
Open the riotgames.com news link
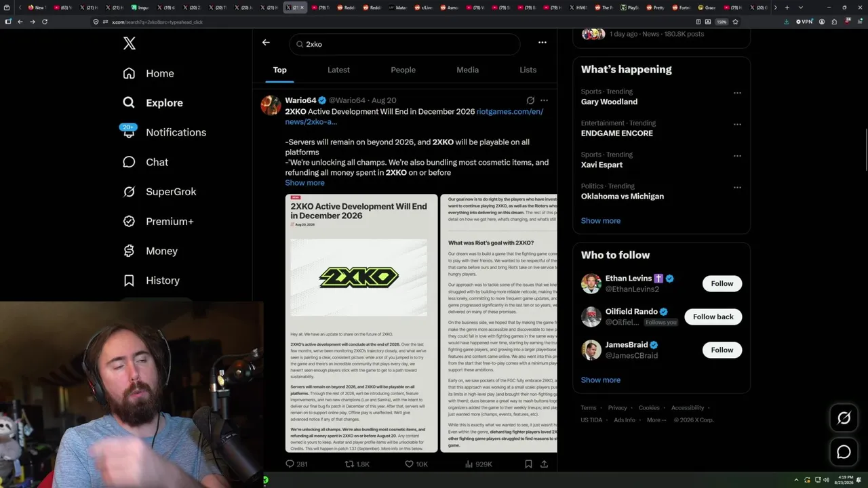[414, 117]
